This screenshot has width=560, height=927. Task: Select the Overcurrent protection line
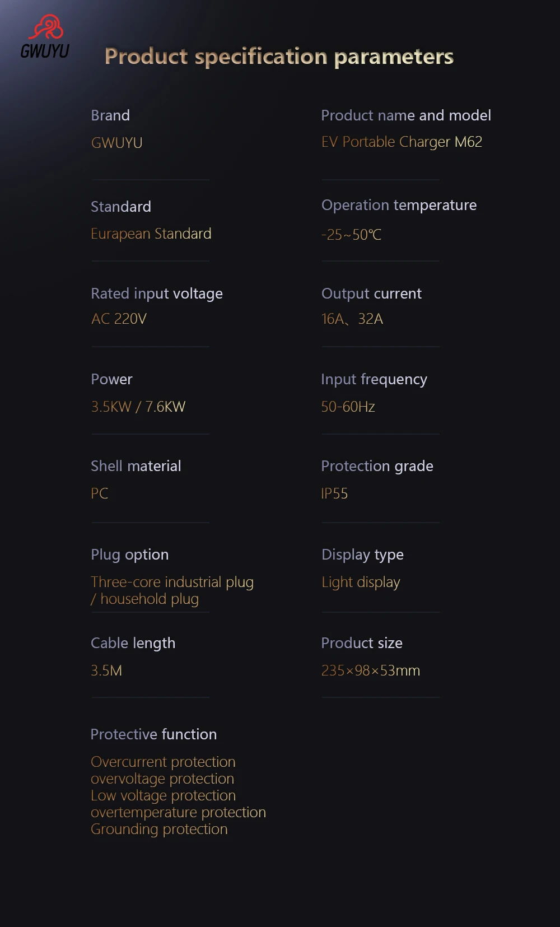coord(163,762)
